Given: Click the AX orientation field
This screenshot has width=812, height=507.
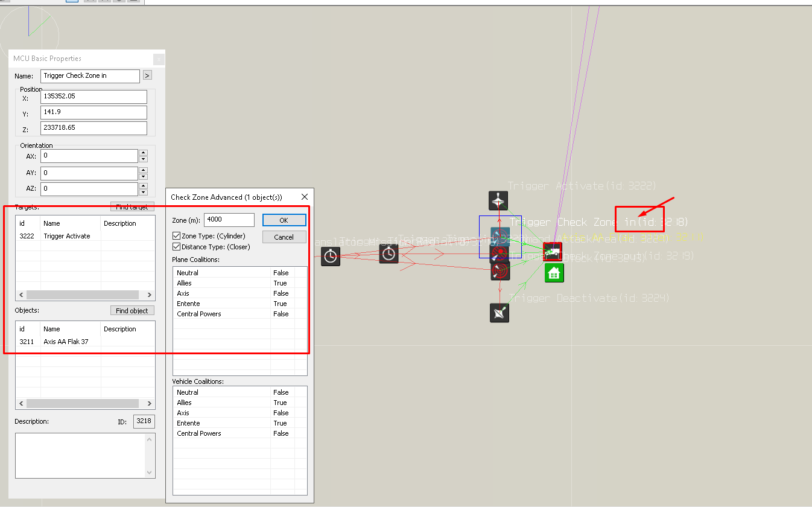Looking at the screenshot, I should [89, 156].
